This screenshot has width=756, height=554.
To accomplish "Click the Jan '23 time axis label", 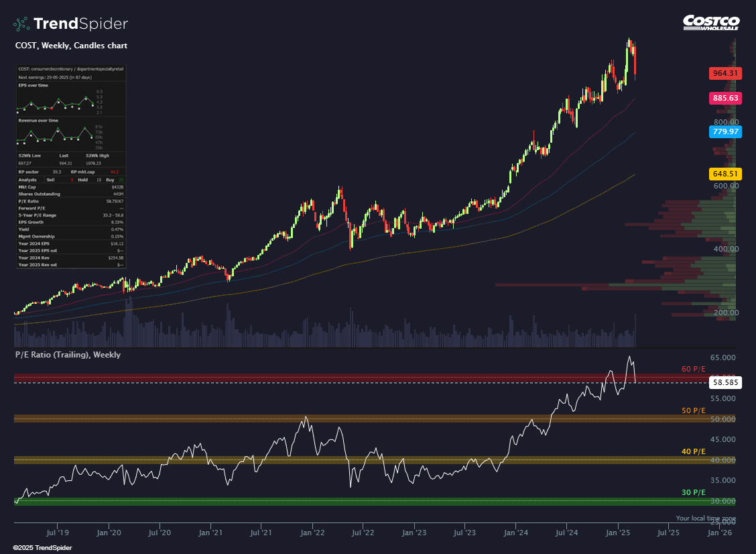I will (414, 533).
